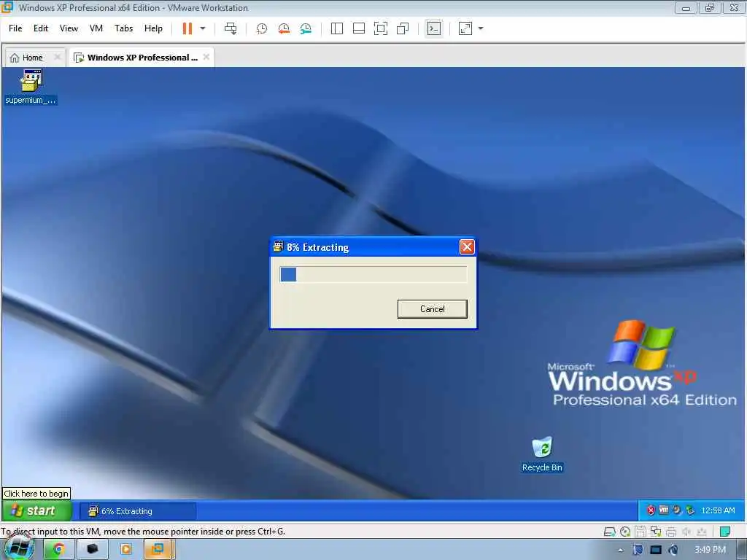This screenshot has width=747, height=560.
Task: Enter full screen mode using the toolbar icon
Action: coord(381,28)
